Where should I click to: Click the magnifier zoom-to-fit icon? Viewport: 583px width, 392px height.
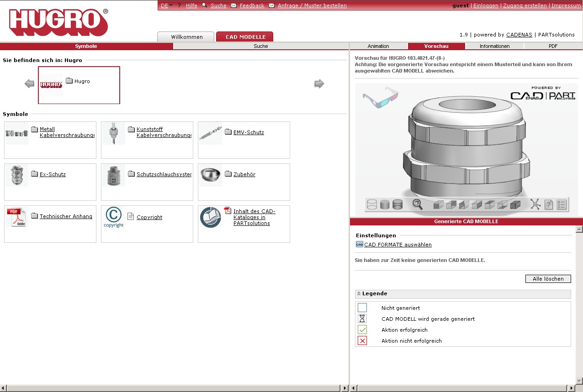click(x=417, y=204)
